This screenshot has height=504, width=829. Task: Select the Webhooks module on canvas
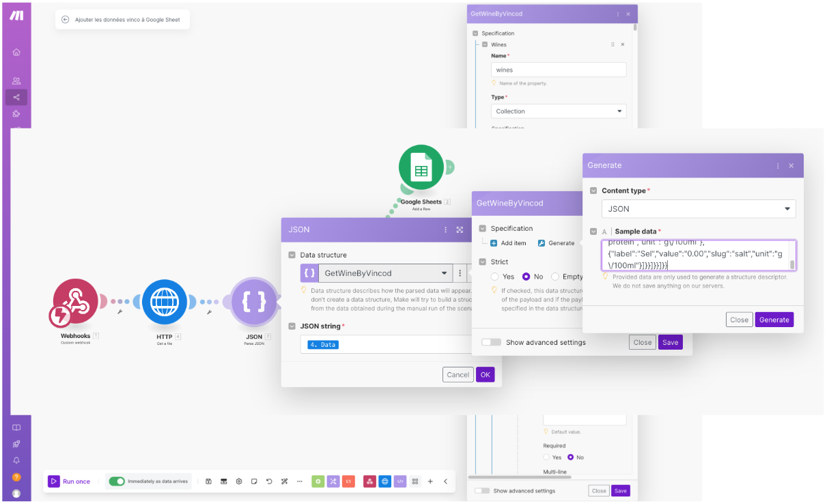pyautogui.click(x=75, y=302)
